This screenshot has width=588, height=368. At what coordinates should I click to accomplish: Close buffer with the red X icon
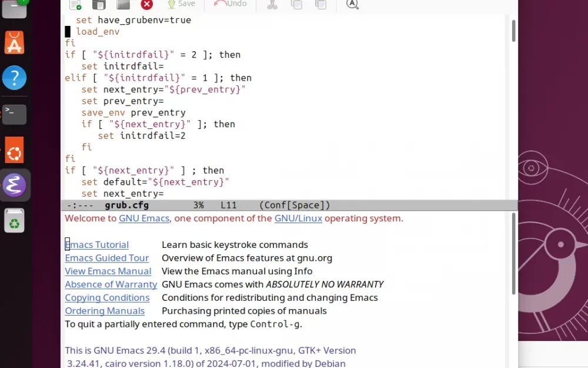pos(147,5)
